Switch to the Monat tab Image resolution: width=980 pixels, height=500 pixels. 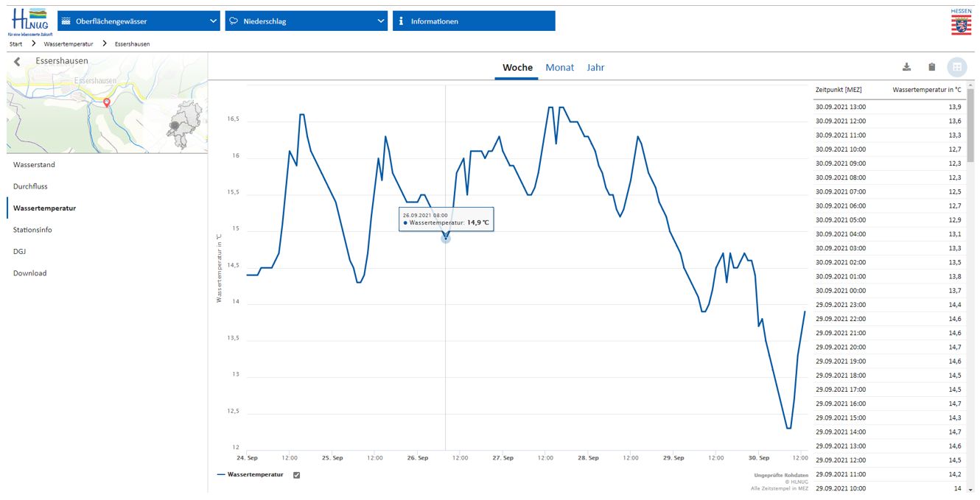point(559,68)
